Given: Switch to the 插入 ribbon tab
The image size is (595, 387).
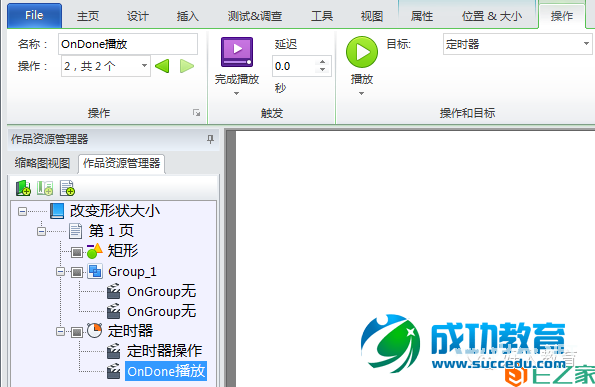Looking at the screenshot, I should tap(187, 16).
